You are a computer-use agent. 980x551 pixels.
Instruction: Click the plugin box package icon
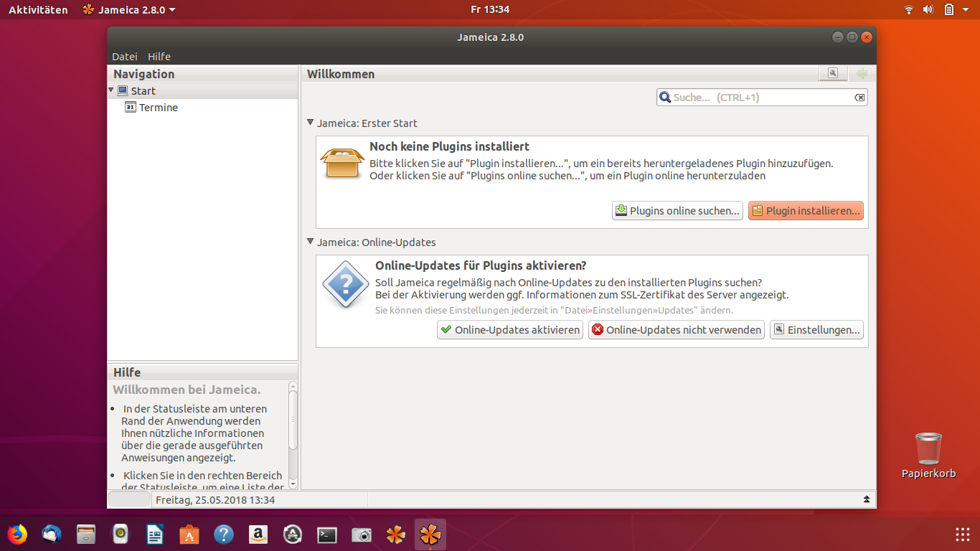pyautogui.click(x=344, y=162)
